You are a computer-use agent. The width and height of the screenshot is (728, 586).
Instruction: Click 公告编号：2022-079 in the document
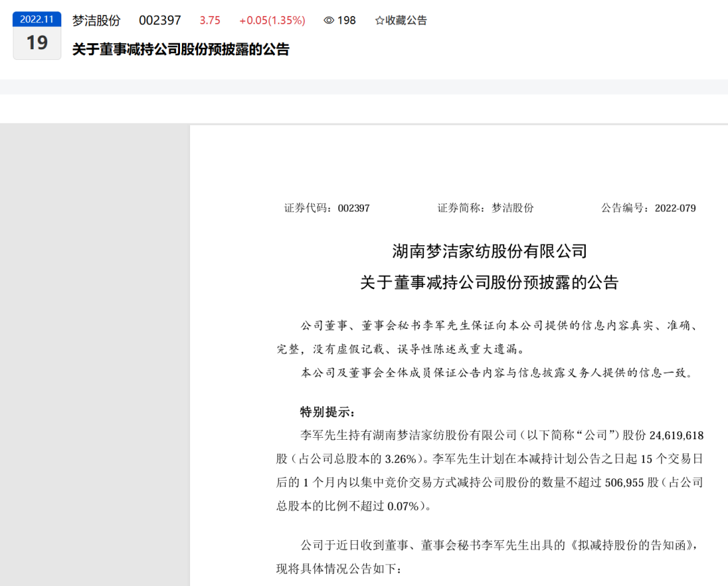point(648,208)
